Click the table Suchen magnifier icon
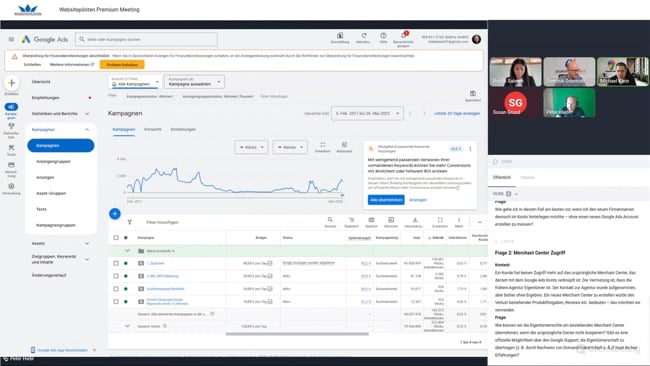The width and height of the screenshot is (650, 366). click(x=330, y=220)
